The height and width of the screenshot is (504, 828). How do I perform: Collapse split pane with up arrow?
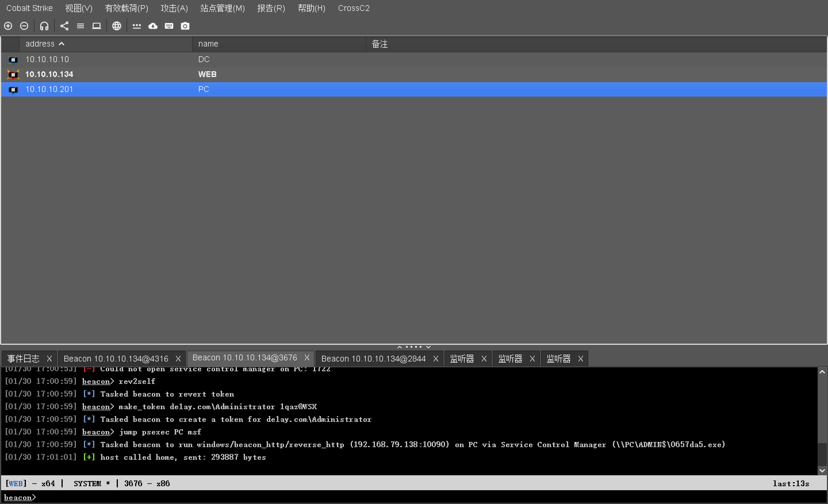coord(400,347)
